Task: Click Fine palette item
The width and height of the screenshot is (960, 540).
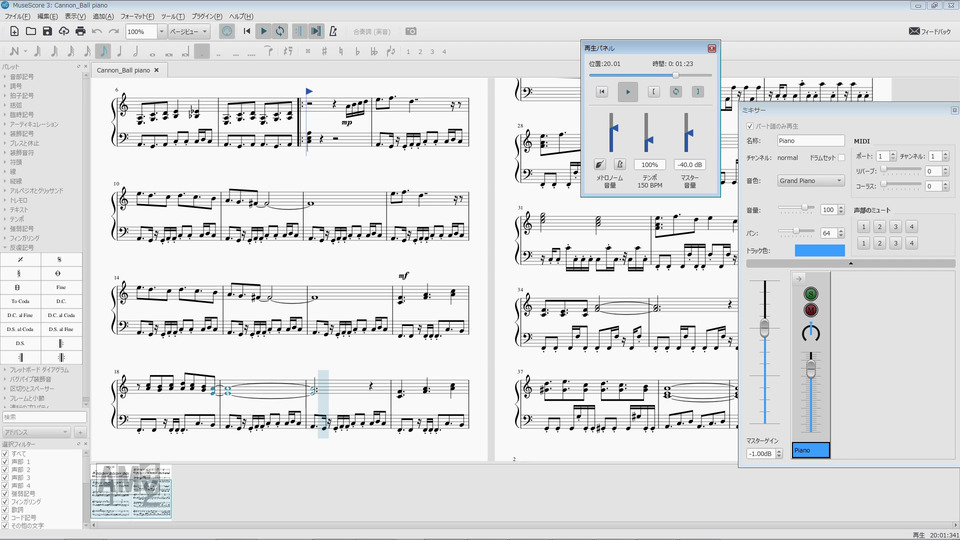Action: coord(61,287)
